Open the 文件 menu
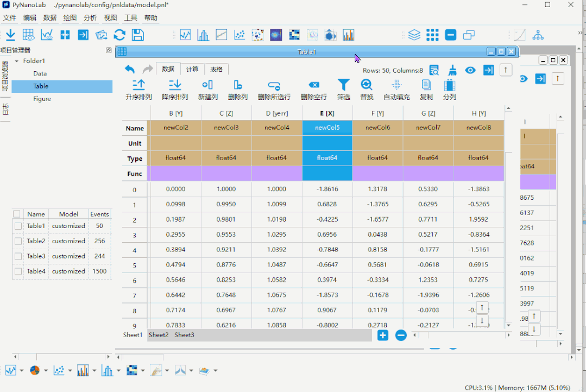586x392 pixels. pos(10,17)
